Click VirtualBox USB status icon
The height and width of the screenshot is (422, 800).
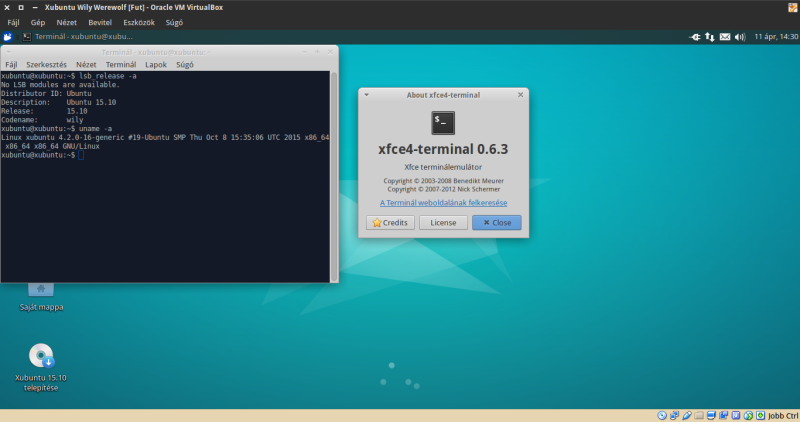point(687,415)
